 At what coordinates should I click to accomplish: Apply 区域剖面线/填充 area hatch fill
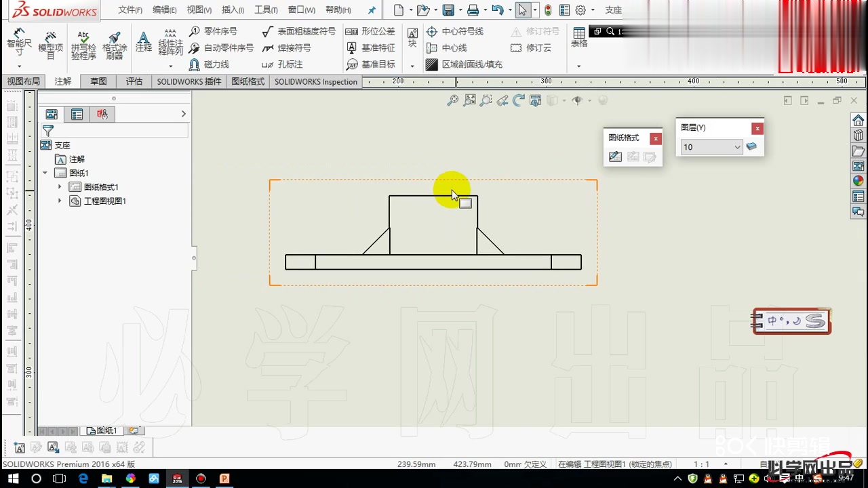[x=464, y=64]
